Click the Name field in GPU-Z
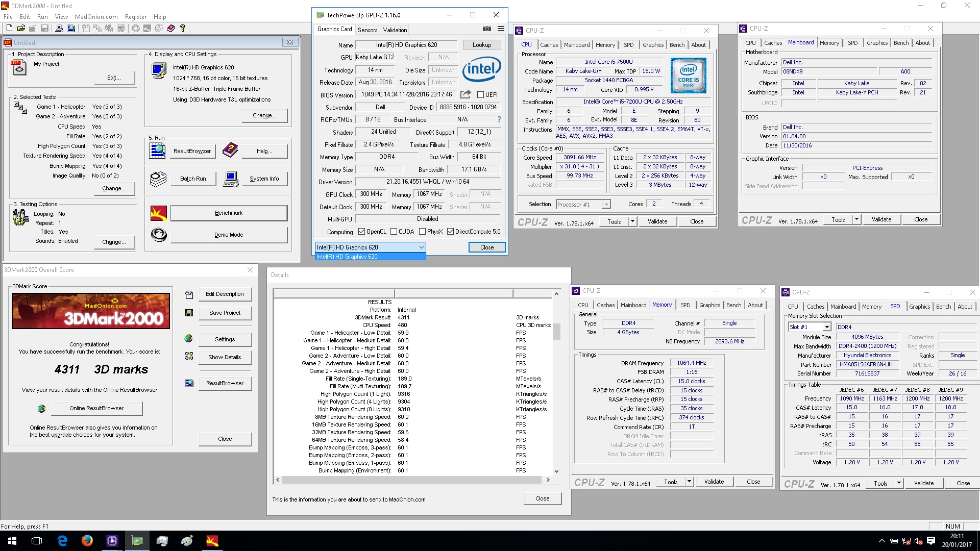980x551 pixels. point(406,45)
